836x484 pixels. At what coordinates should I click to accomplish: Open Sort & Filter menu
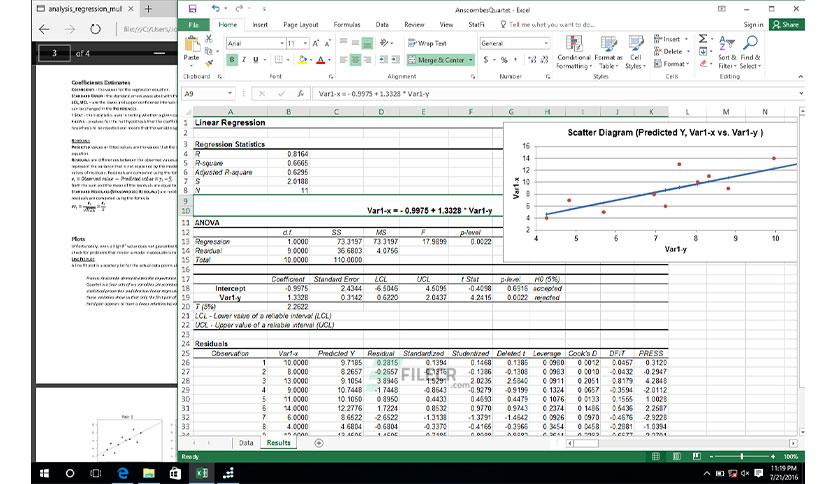[x=727, y=52]
